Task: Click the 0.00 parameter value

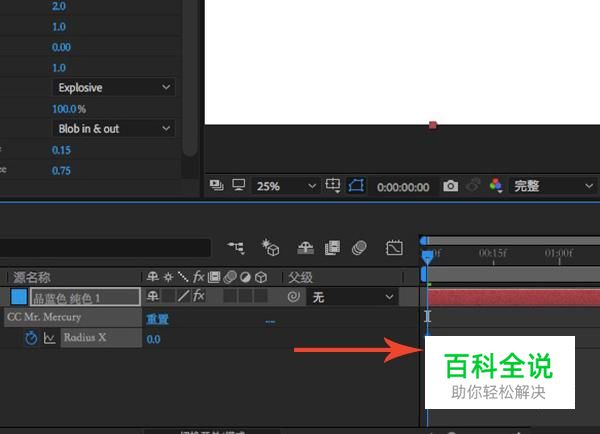Action: [x=61, y=47]
